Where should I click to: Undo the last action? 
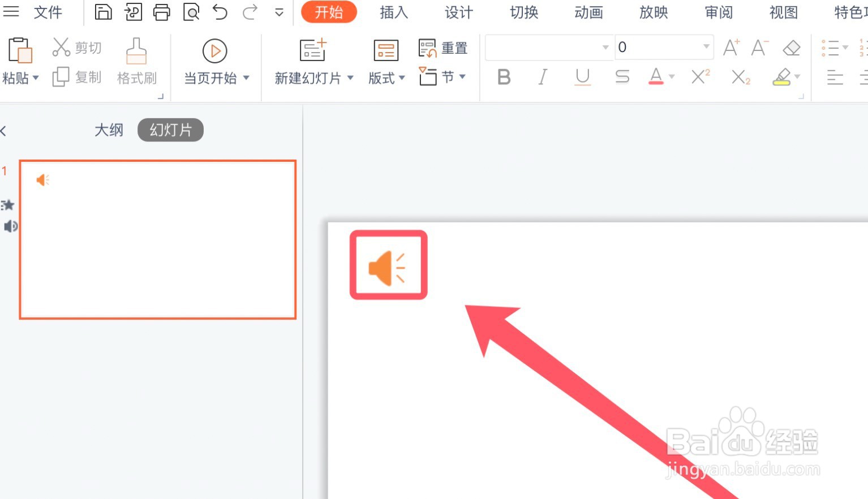click(x=220, y=12)
